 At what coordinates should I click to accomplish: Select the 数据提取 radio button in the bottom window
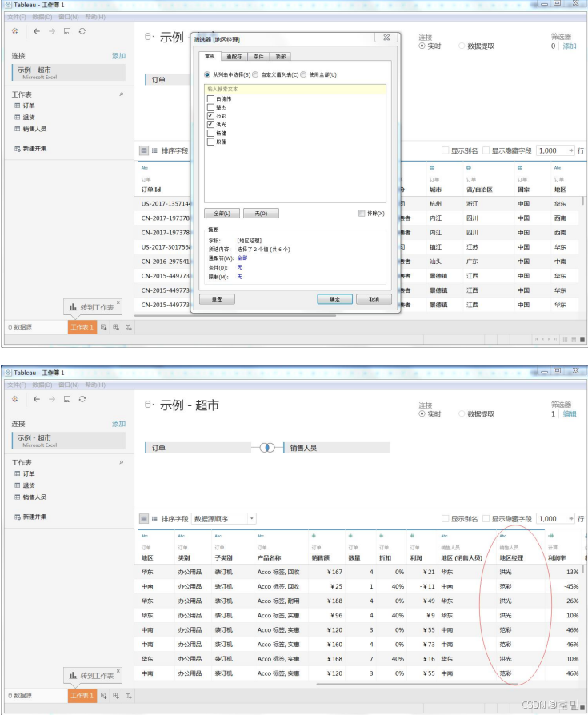pos(462,414)
